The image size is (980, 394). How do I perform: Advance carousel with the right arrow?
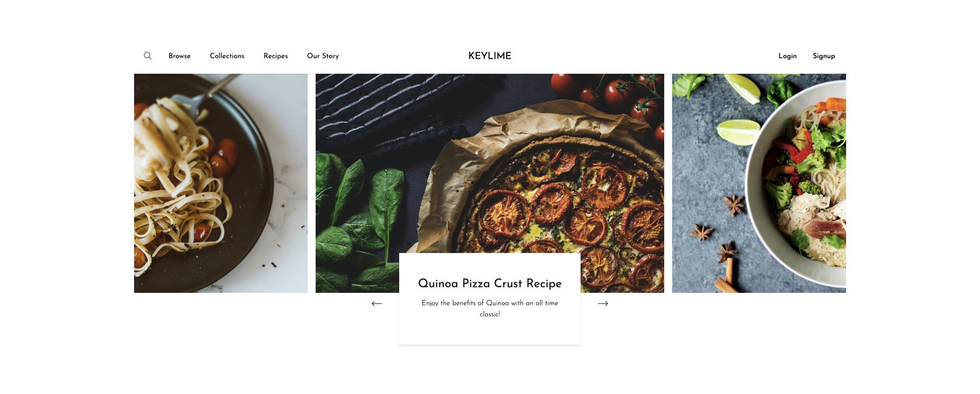tap(603, 304)
